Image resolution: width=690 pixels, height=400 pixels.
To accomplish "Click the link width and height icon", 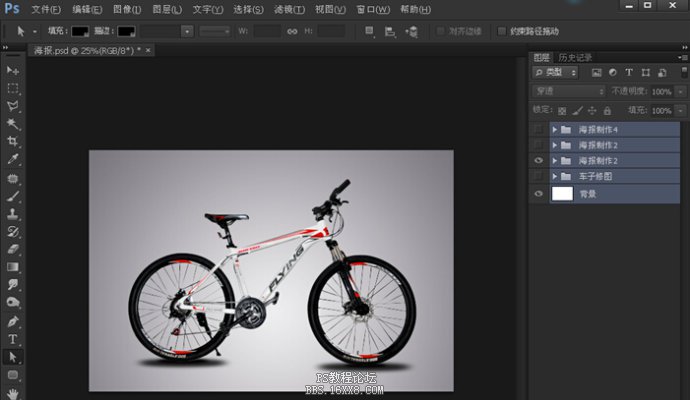I will pyautogui.click(x=292, y=31).
